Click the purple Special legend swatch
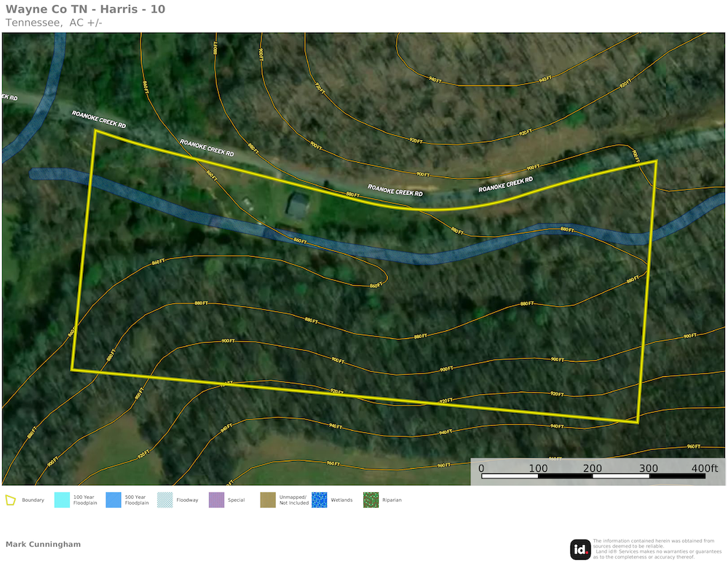The height and width of the screenshot is (563, 728). click(x=216, y=500)
